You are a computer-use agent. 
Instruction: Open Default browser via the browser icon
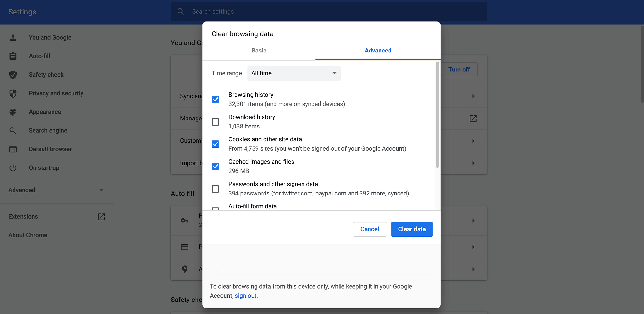click(x=13, y=149)
